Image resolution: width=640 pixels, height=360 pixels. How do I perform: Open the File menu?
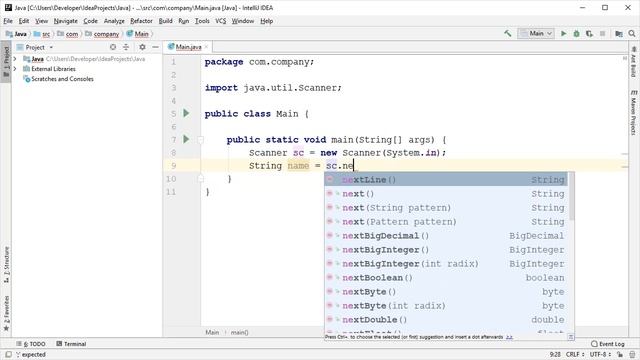click(x=8, y=21)
